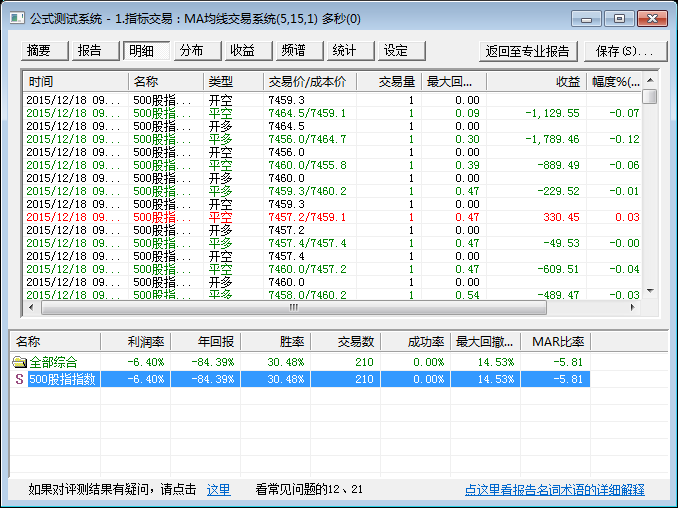
Task: Select the 分布 tab
Action: point(191,51)
